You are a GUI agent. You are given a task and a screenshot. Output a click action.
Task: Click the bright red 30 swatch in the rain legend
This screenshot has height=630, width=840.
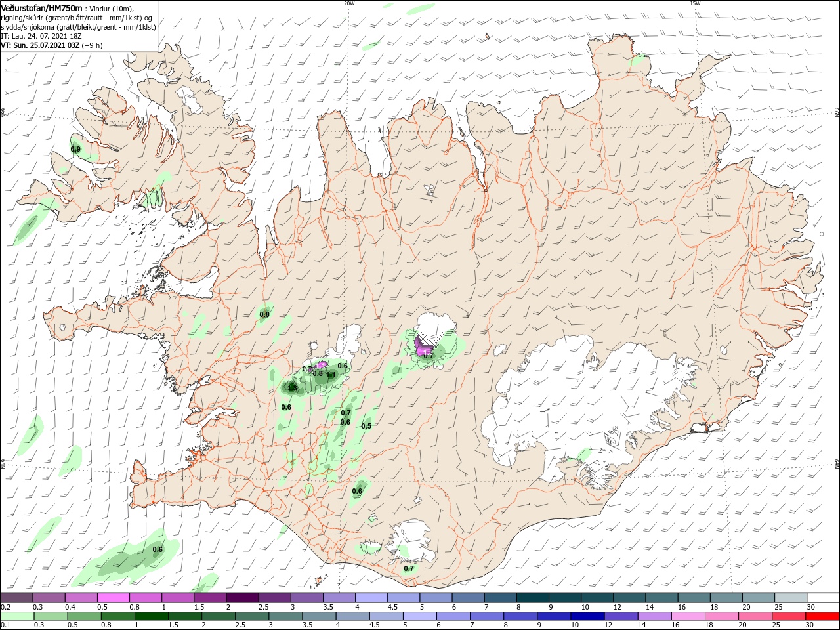pos(823,616)
